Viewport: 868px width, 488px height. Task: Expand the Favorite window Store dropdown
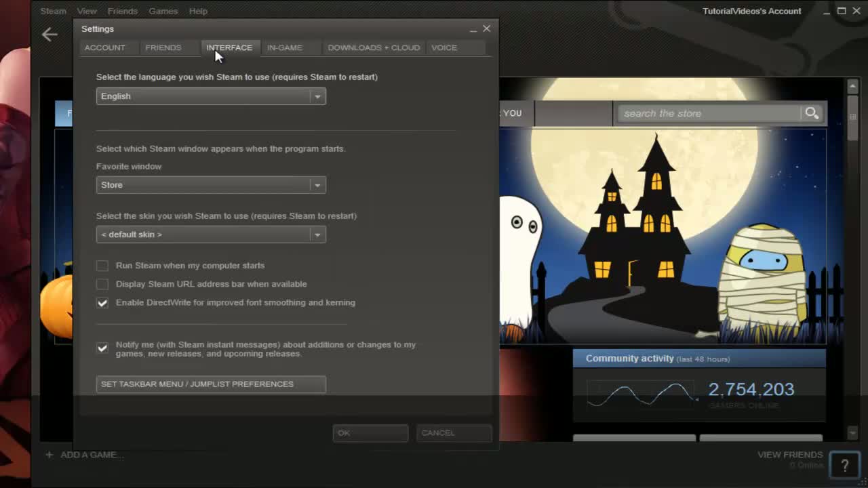[211, 185]
